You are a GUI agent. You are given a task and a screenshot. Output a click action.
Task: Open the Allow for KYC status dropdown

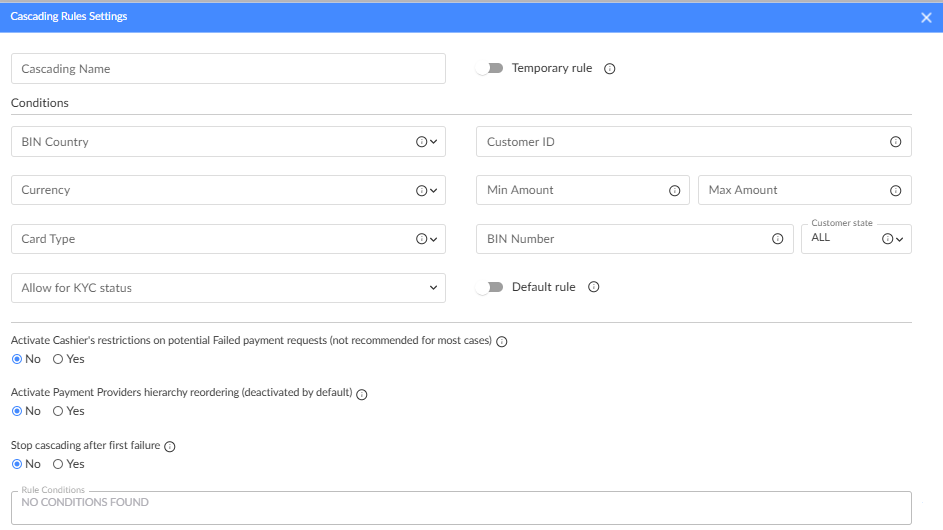(x=433, y=288)
